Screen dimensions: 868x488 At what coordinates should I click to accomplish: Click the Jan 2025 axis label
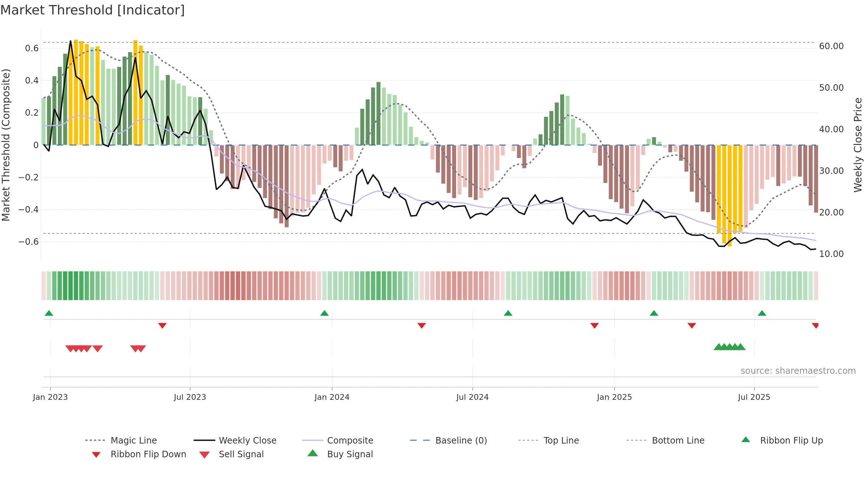pos(614,397)
